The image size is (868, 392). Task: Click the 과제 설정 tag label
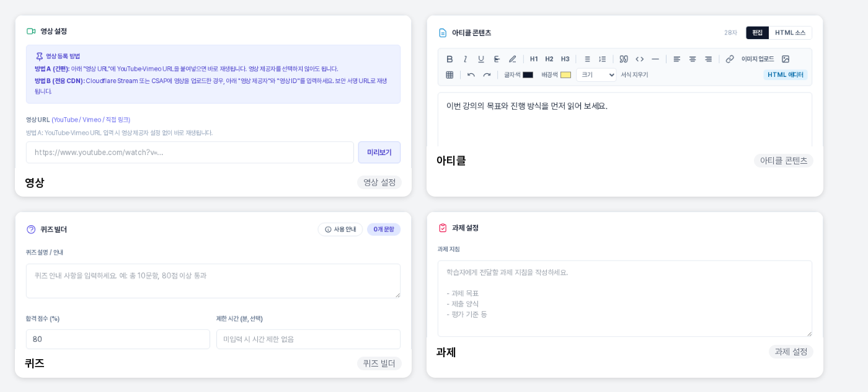click(x=791, y=352)
